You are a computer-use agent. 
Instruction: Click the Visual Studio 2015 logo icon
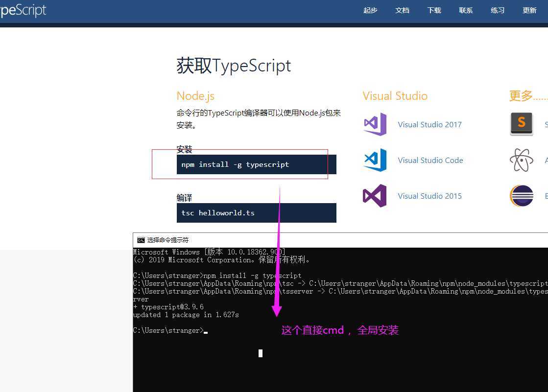(x=375, y=196)
